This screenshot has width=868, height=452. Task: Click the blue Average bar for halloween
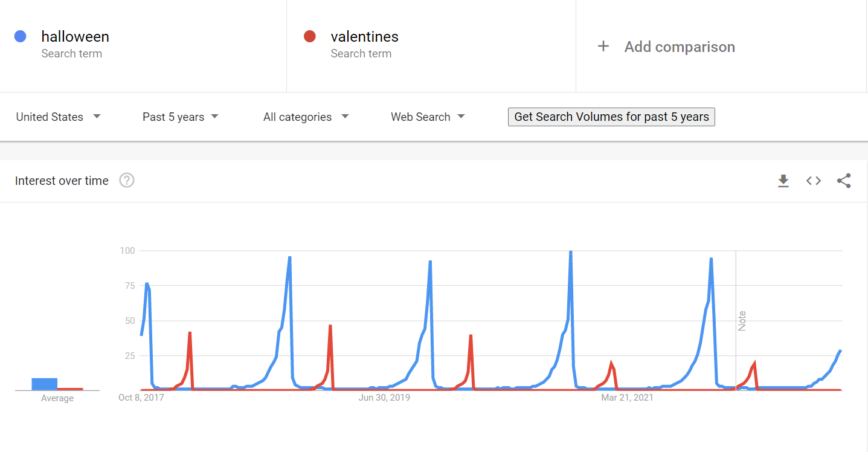[44, 384]
